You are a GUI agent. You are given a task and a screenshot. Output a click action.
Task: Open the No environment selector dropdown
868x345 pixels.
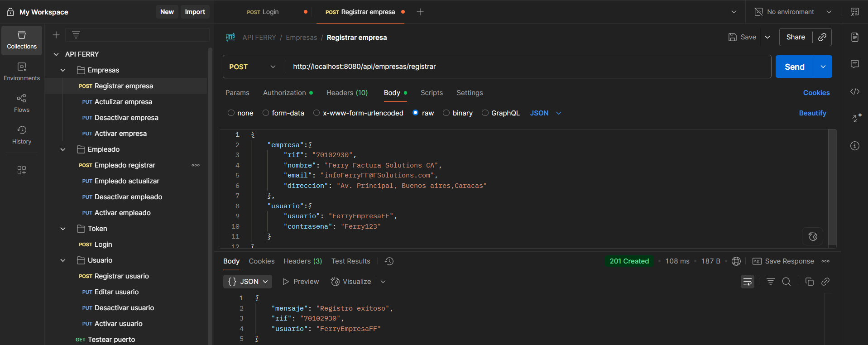[829, 12]
